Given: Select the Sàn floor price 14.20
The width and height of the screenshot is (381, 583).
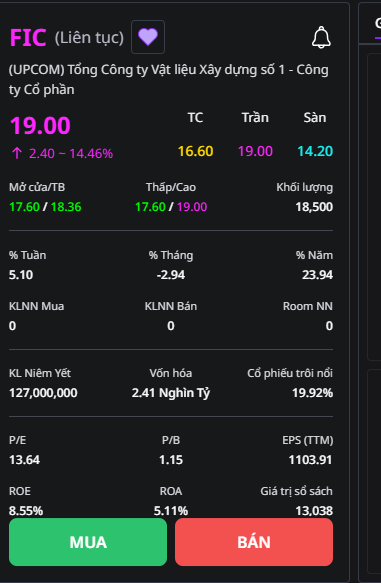Looking at the screenshot, I should click(315, 151).
